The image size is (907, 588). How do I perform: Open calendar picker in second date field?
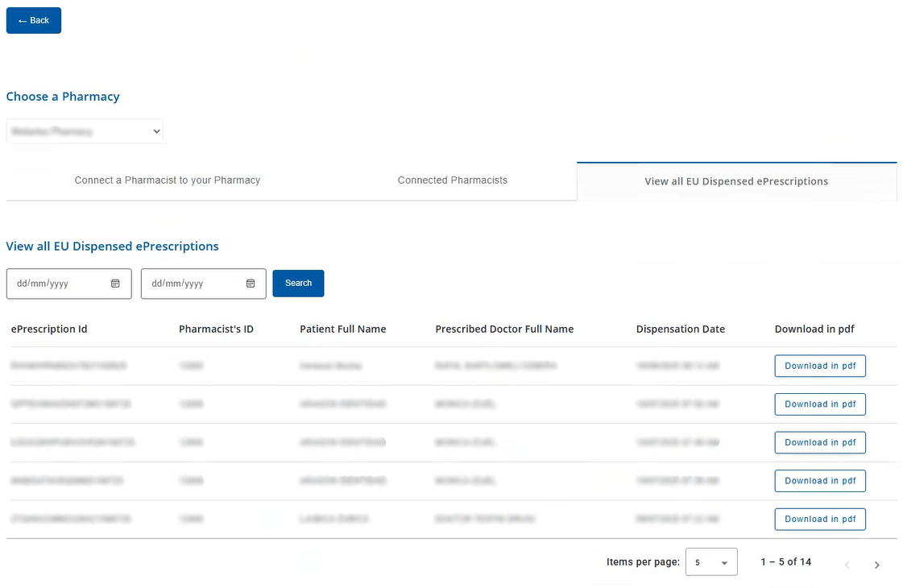click(251, 284)
